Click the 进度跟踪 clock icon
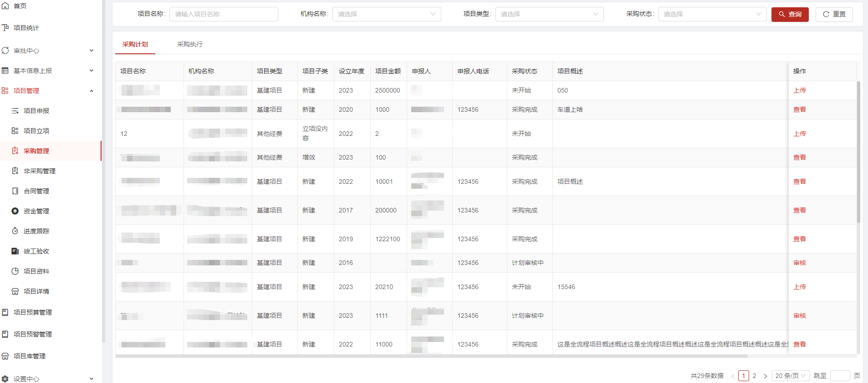868x383 pixels. [15, 231]
